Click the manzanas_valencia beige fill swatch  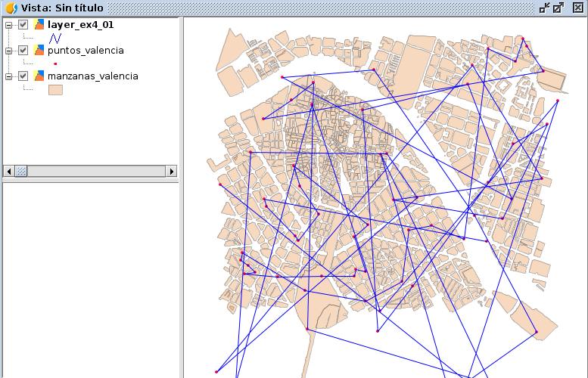[x=55, y=89]
